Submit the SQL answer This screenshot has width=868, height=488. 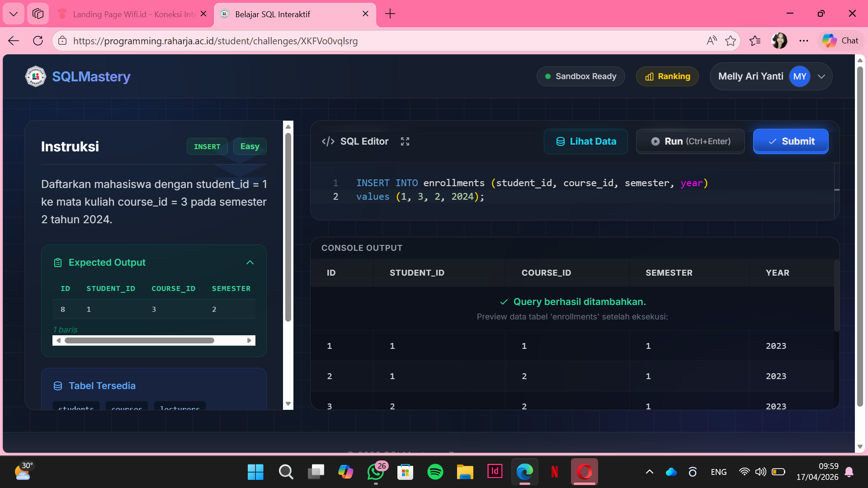[791, 141]
